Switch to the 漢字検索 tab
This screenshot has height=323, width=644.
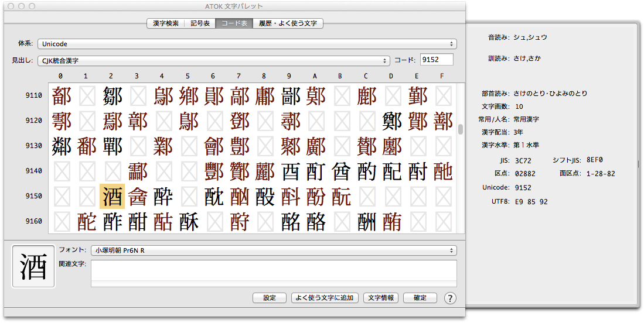click(165, 23)
